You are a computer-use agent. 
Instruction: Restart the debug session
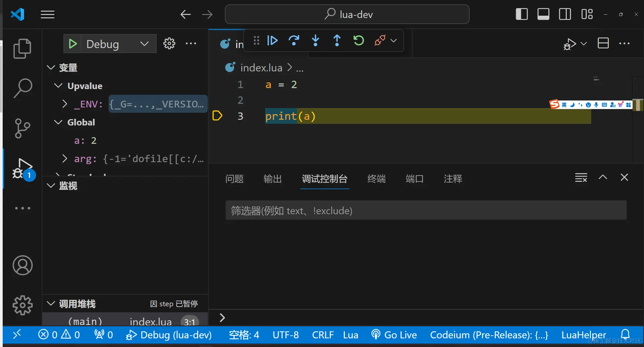(358, 40)
